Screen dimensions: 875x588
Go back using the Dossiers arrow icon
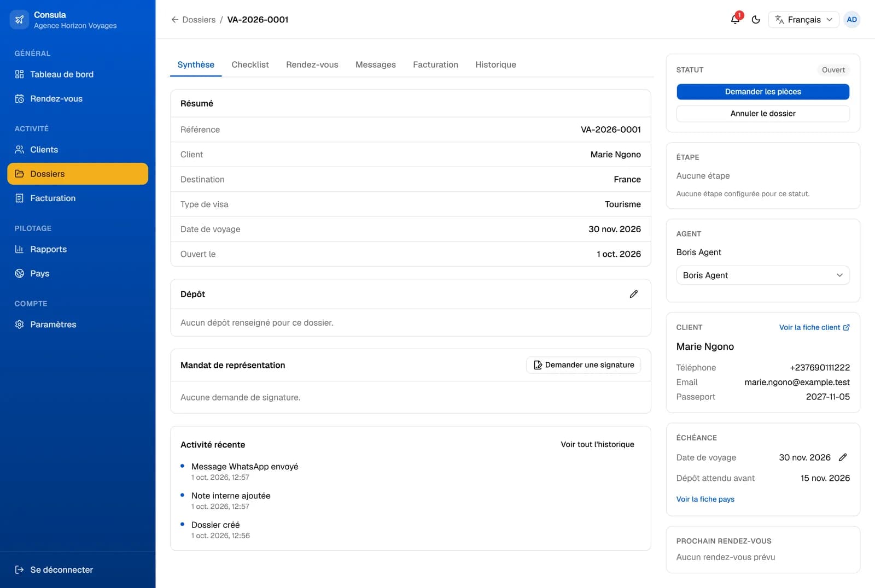coord(175,20)
